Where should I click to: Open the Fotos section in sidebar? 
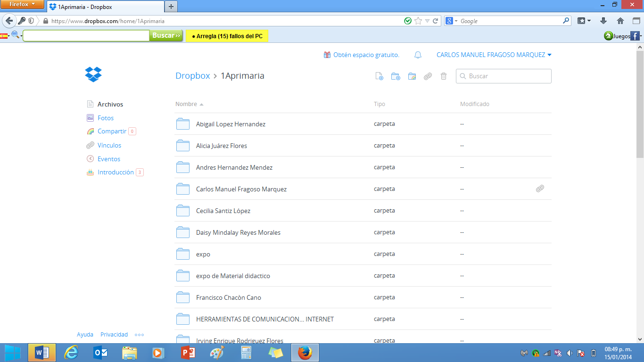[x=106, y=118]
